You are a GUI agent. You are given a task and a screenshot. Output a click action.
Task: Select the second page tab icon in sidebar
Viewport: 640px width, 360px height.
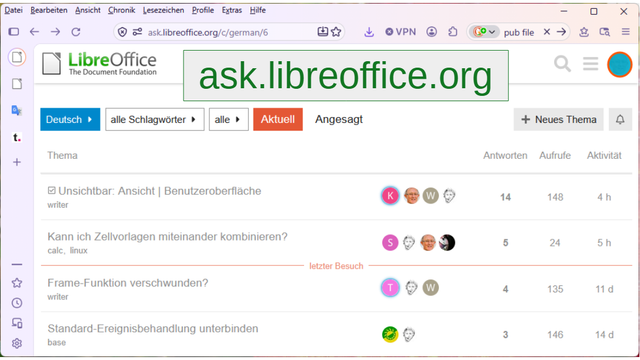[17, 84]
